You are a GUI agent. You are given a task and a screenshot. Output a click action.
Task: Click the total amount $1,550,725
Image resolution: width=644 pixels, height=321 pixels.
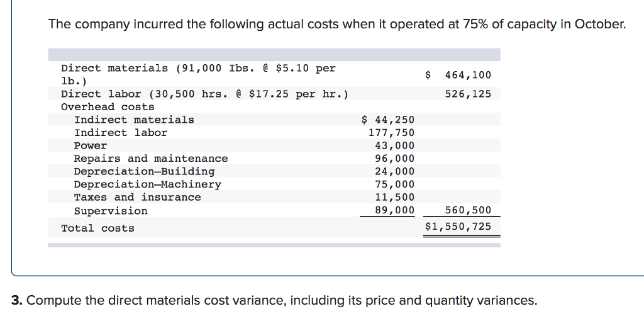(458, 227)
